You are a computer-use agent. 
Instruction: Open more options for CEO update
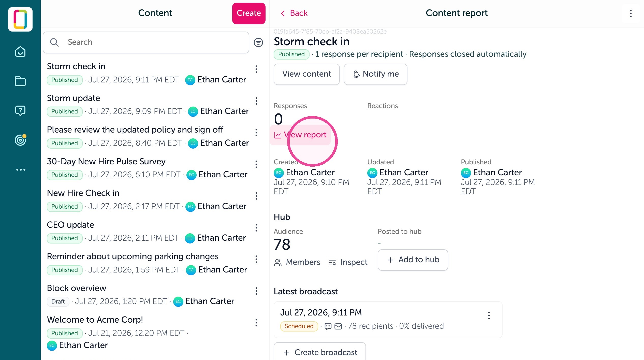pyautogui.click(x=256, y=228)
